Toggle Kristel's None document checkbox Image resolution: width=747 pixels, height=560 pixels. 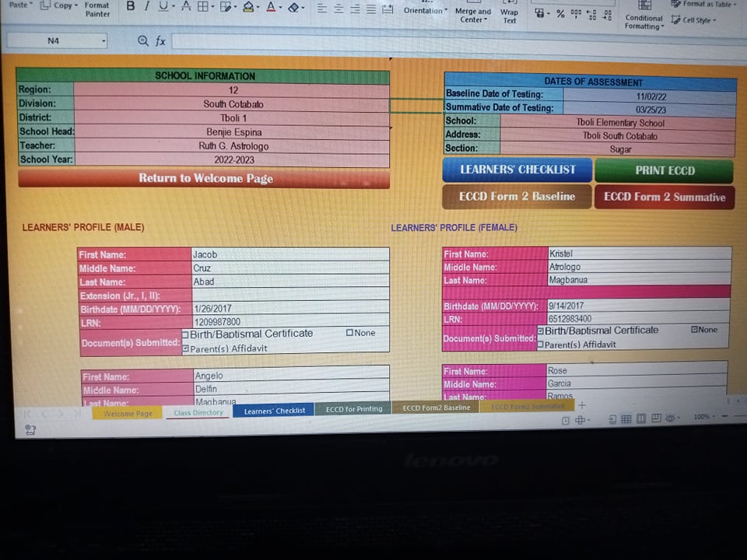(695, 329)
